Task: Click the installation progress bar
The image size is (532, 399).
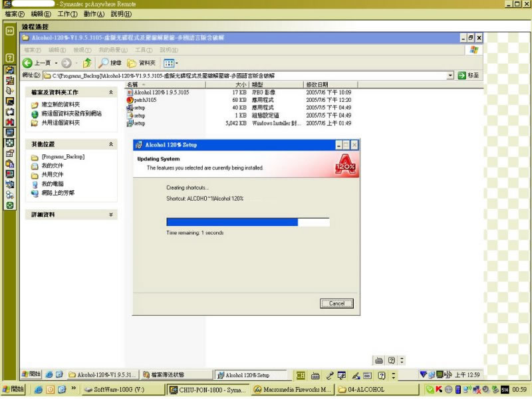Action: (247, 222)
